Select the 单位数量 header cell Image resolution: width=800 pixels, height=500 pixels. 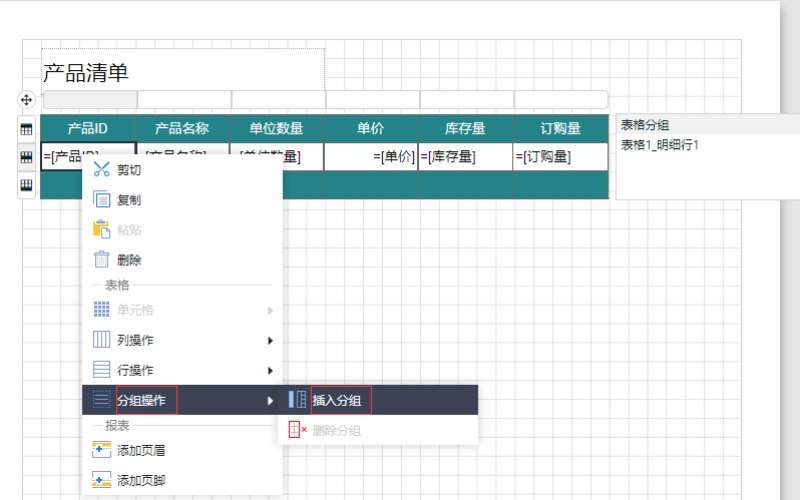tap(277, 129)
